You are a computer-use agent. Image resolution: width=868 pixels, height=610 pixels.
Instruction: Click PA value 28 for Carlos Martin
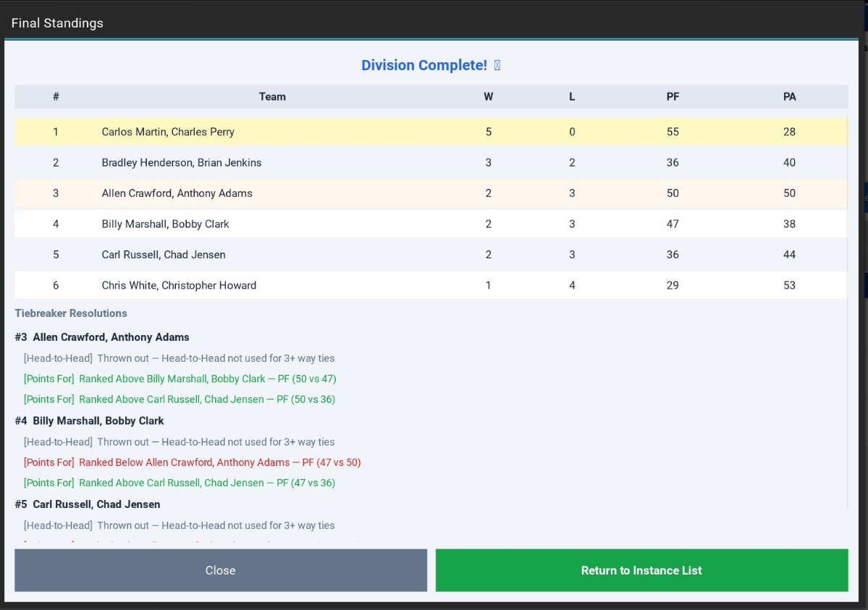(789, 132)
